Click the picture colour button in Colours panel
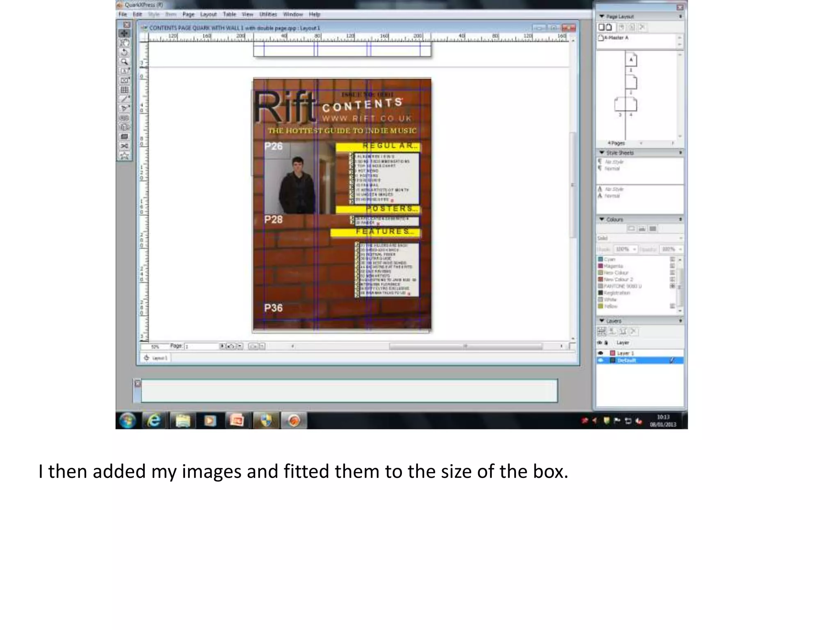This screenshot has width=840, height=630. (x=642, y=228)
